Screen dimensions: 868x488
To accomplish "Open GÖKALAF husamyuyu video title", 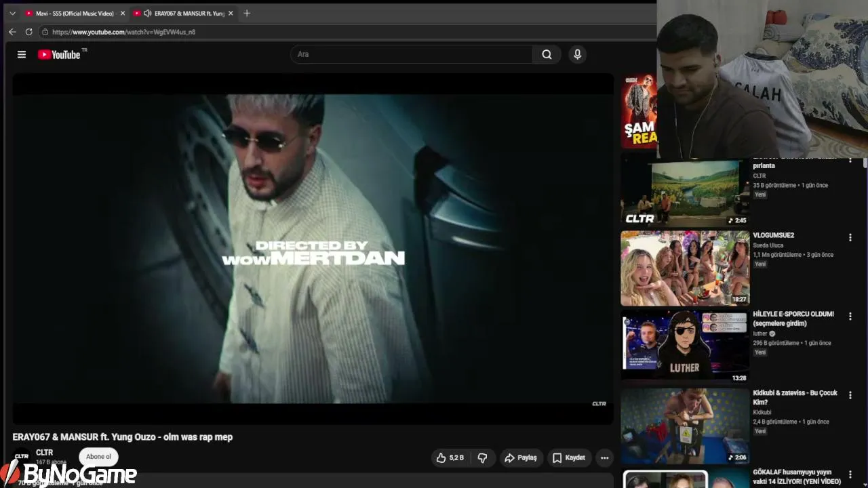I will [797, 477].
